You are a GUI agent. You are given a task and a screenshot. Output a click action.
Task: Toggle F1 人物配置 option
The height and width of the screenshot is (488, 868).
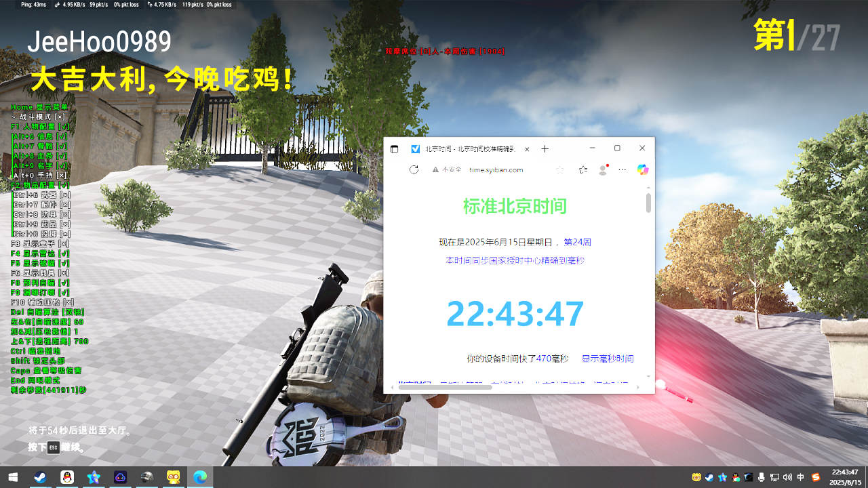41,127
